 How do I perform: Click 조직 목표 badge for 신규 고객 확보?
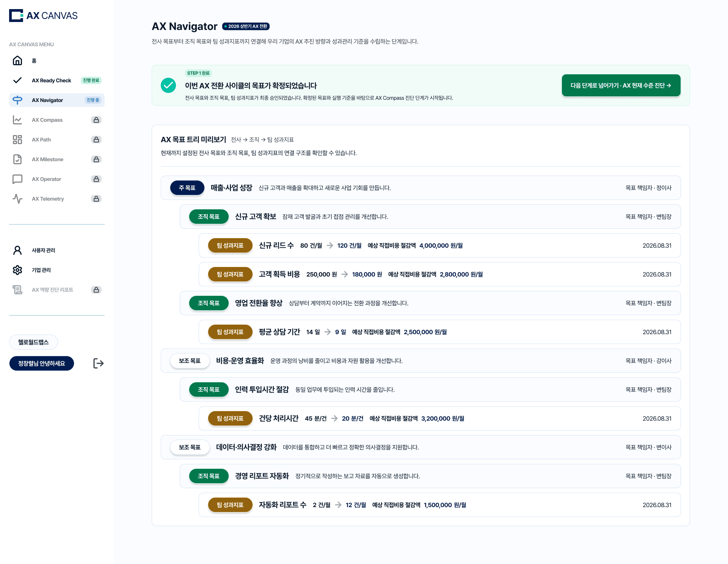point(209,217)
